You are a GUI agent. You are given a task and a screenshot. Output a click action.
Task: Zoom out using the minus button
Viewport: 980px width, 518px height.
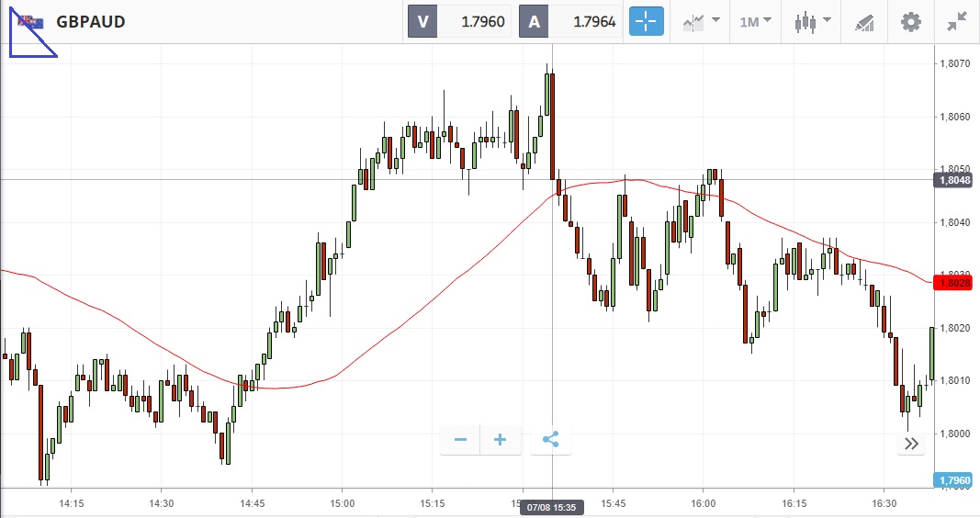[460, 440]
